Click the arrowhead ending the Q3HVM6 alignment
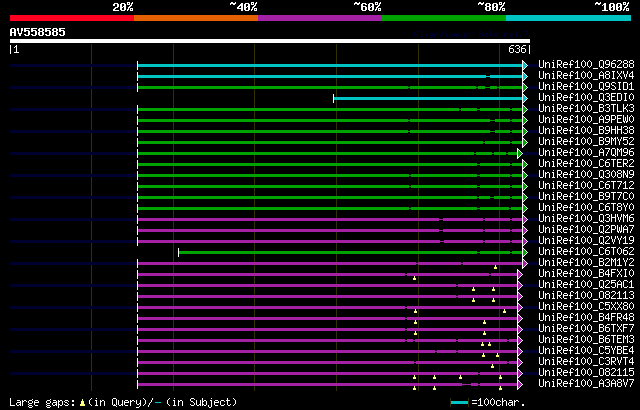 click(525, 219)
